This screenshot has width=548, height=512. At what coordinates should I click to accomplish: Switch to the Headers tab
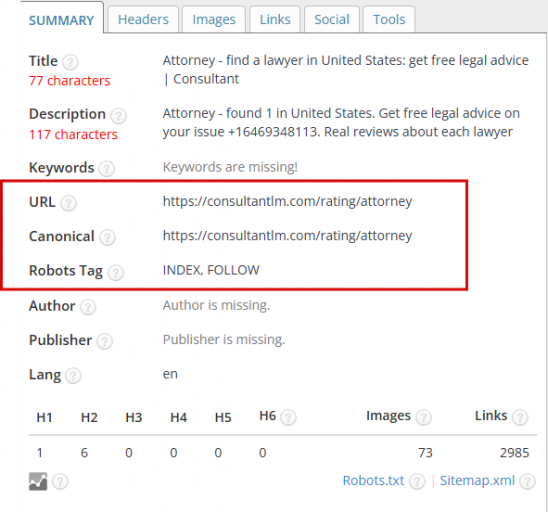[143, 20]
